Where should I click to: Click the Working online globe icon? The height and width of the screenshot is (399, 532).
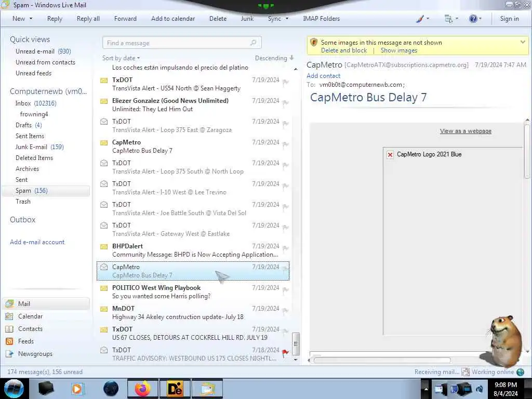click(x=520, y=372)
